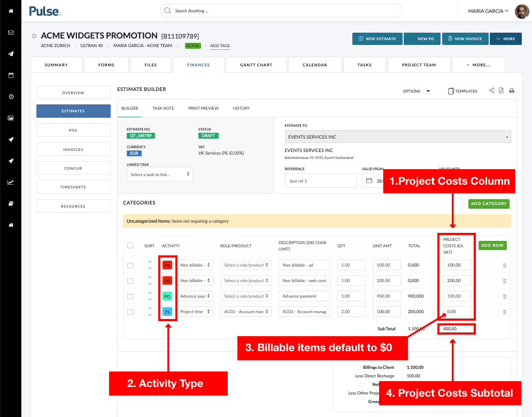The image size is (532, 417).
Task: Click the Add Category button
Action: click(x=489, y=204)
